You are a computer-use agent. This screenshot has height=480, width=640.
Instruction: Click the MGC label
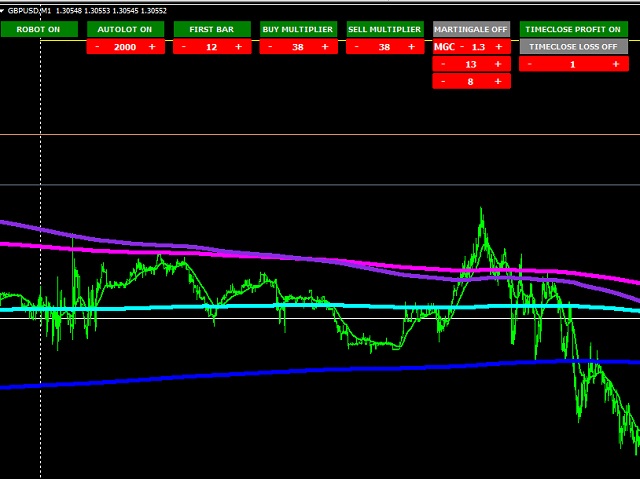click(x=444, y=47)
